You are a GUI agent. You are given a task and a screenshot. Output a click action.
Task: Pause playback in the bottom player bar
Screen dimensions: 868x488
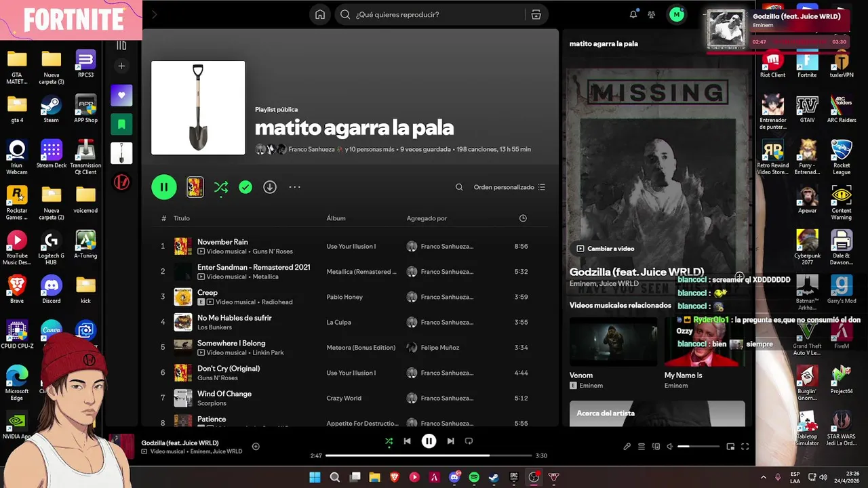[429, 441]
